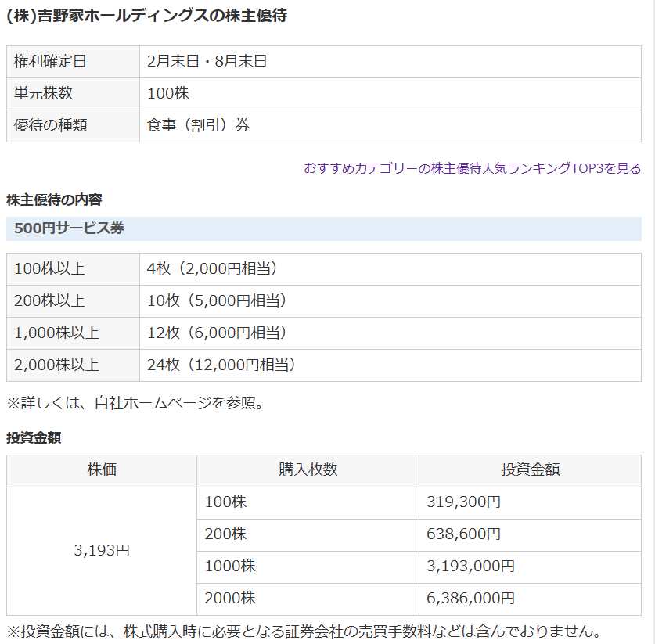Select the page title 吉野家ホールディングスの株主優待
655x644 pixels.
[147, 16]
